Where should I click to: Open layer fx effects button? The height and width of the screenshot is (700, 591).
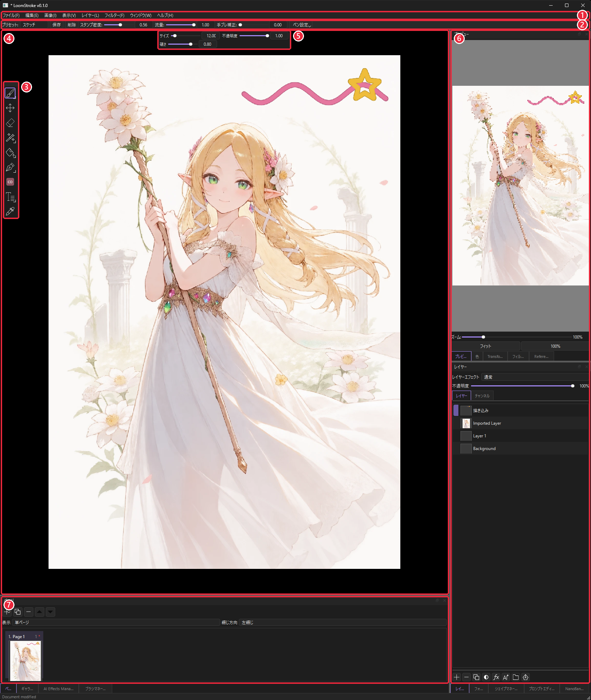[x=496, y=677]
